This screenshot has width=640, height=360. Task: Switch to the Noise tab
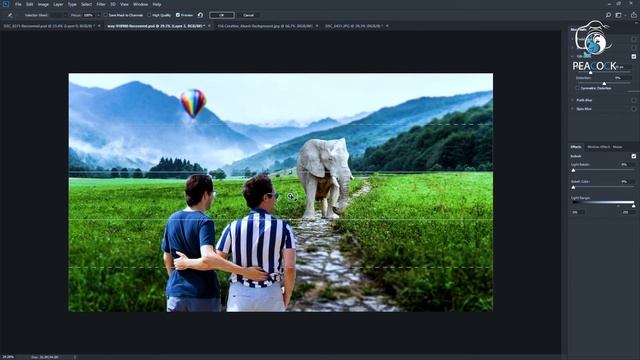[x=618, y=147]
